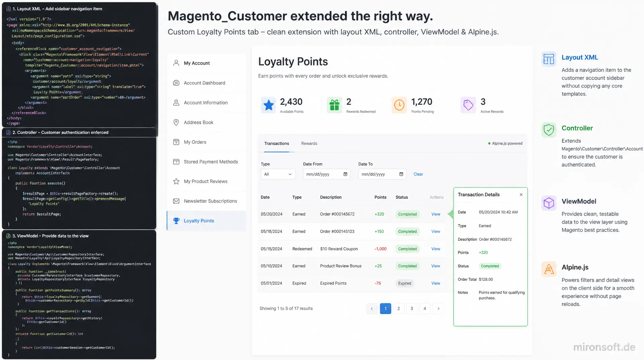This screenshot has width=644, height=360.
Task: Click the Layout XML code panel file icon
Action: coord(8,9)
